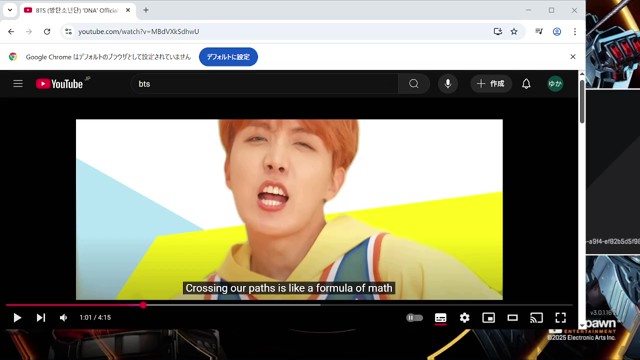640x360 pixels.
Task: Open a new tab with plus button
Action: pos(146,10)
